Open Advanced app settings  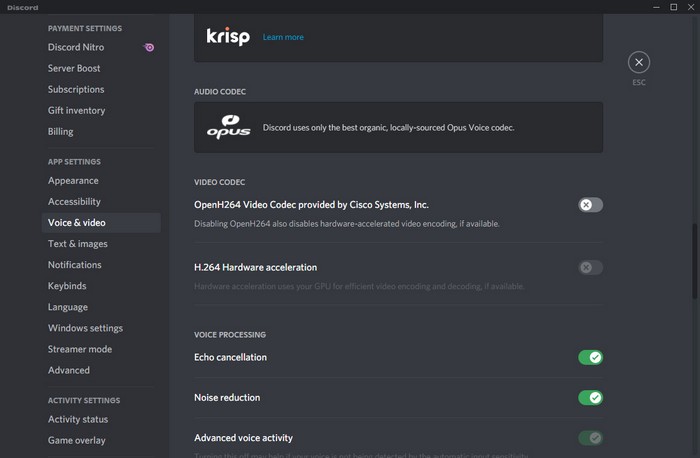tap(101, 370)
